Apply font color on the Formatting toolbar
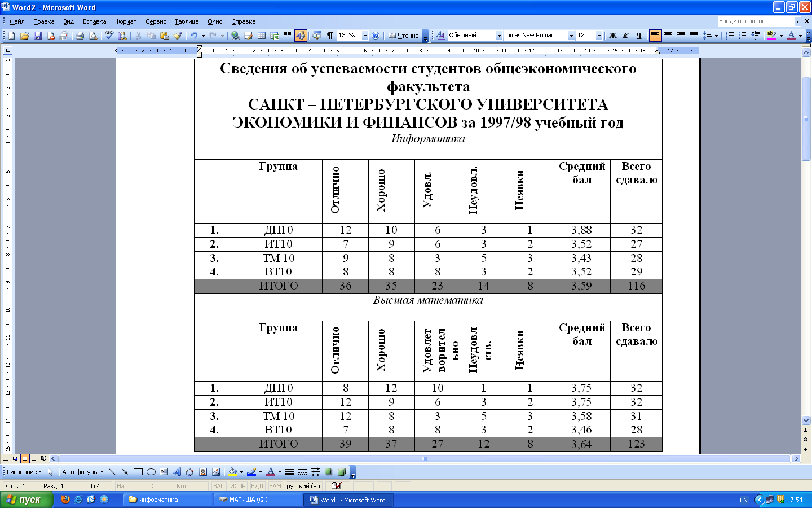Image resolution: width=812 pixels, height=508 pixels. [x=791, y=36]
